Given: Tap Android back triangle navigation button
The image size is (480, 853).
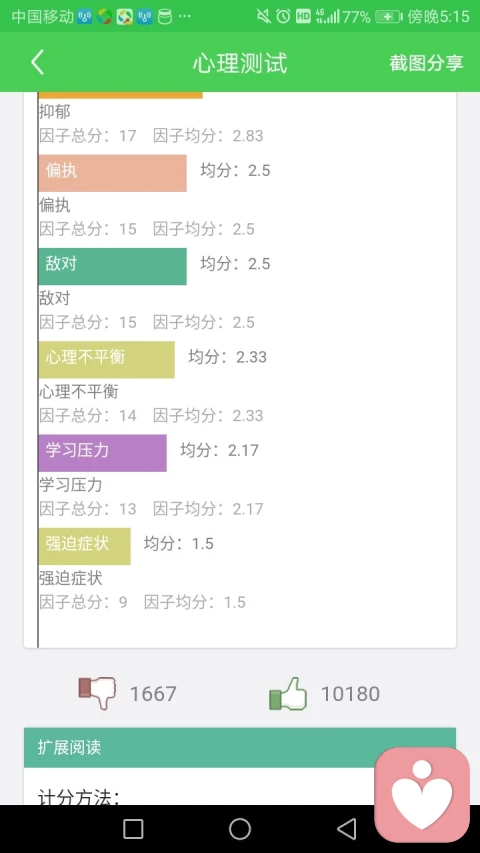Looking at the screenshot, I should (x=346, y=829).
